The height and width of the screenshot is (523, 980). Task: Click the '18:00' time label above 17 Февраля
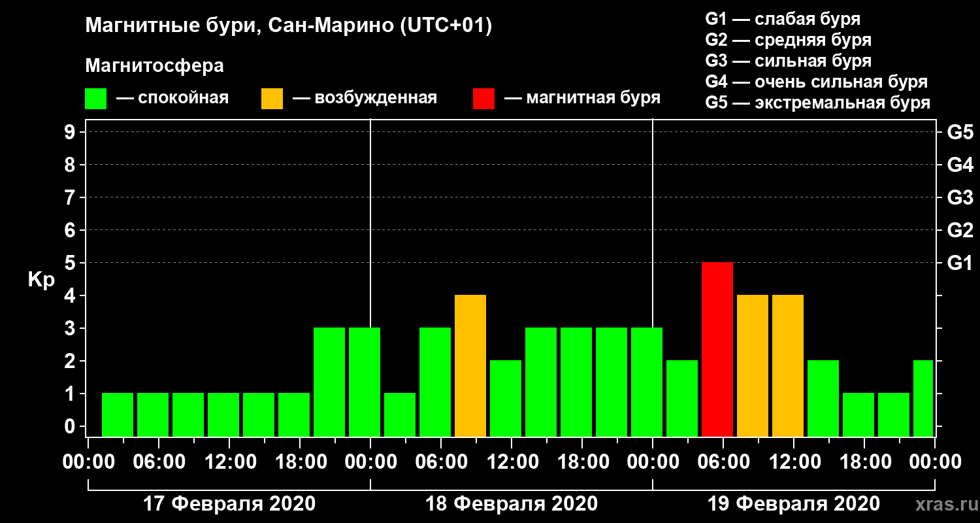coord(300,462)
